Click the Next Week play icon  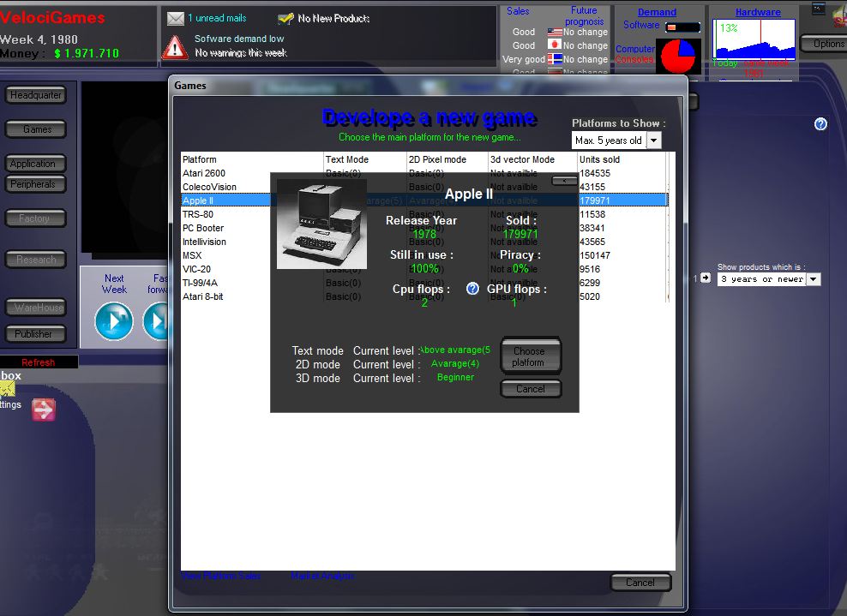pos(114,321)
